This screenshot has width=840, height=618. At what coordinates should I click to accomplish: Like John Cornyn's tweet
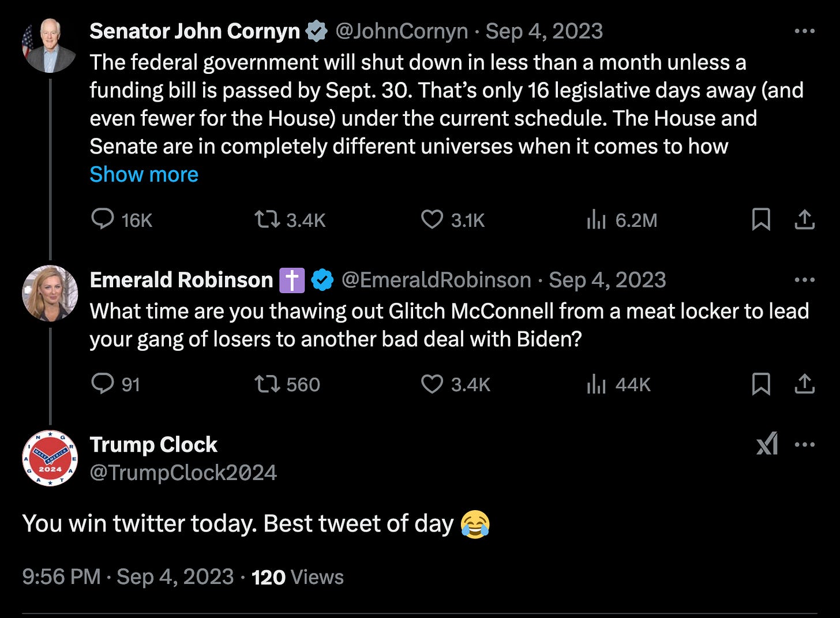pos(432,219)
